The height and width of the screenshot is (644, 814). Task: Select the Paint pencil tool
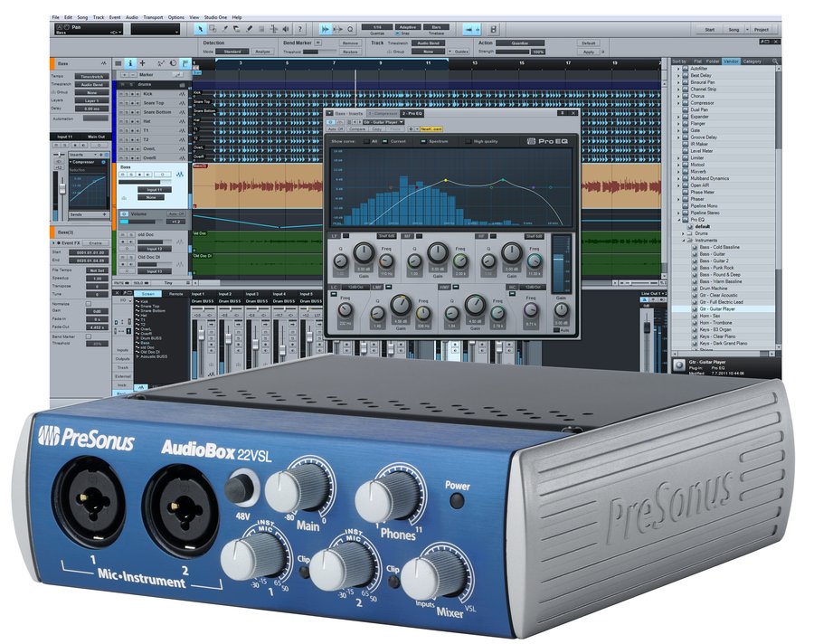point(250,30)
